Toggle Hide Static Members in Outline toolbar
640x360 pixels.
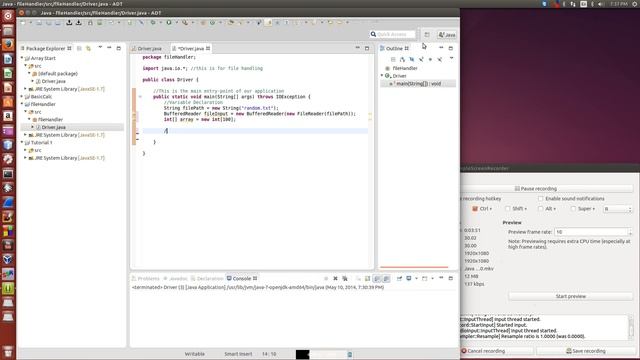pyautogui.click(x=421, y=59)
